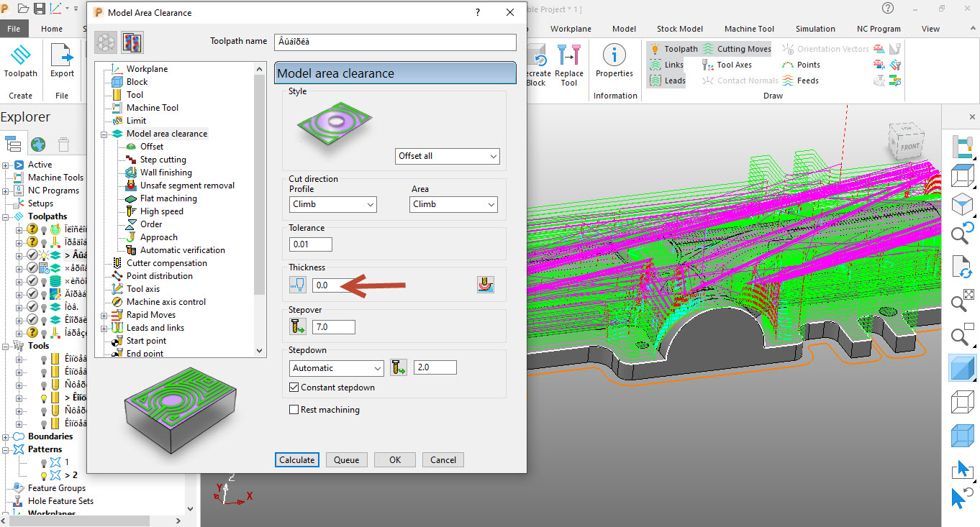980x527 pixels.
Task: Open the NC Program ribbon tab
Action: [879, 29]
